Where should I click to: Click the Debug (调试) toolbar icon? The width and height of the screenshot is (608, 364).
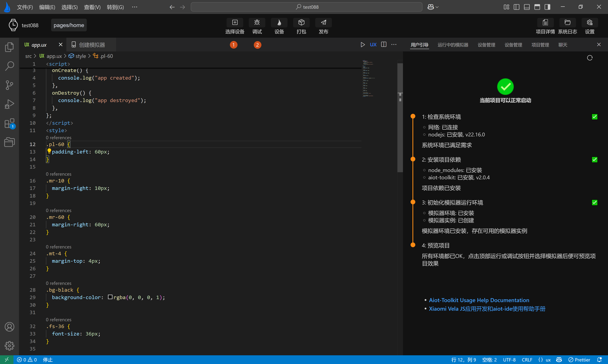pyautogui.click(x=257, y=23)
